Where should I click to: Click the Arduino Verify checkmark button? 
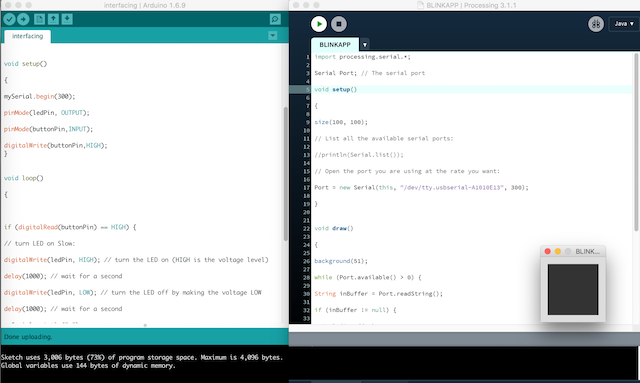pos(9,19)
